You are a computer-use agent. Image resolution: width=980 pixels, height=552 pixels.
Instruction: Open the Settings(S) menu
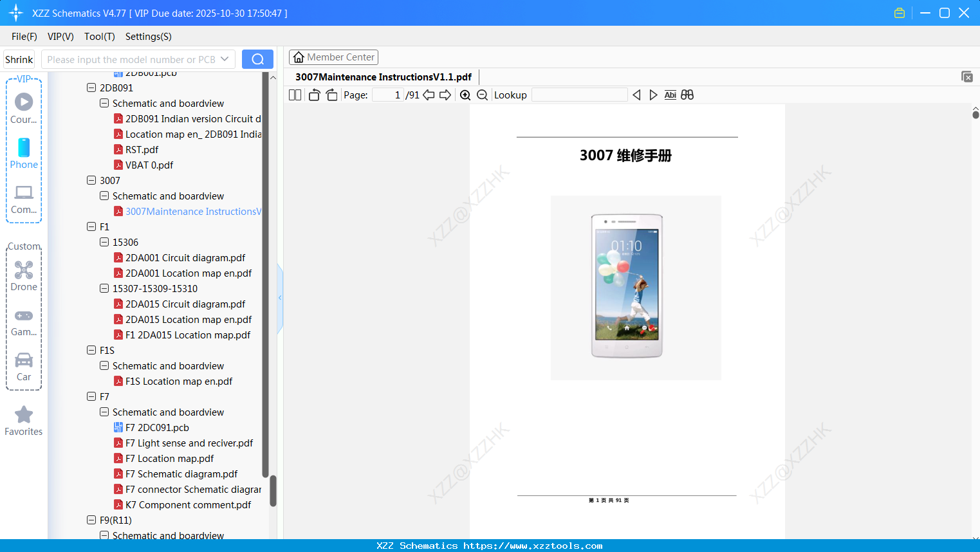(149, 37)
